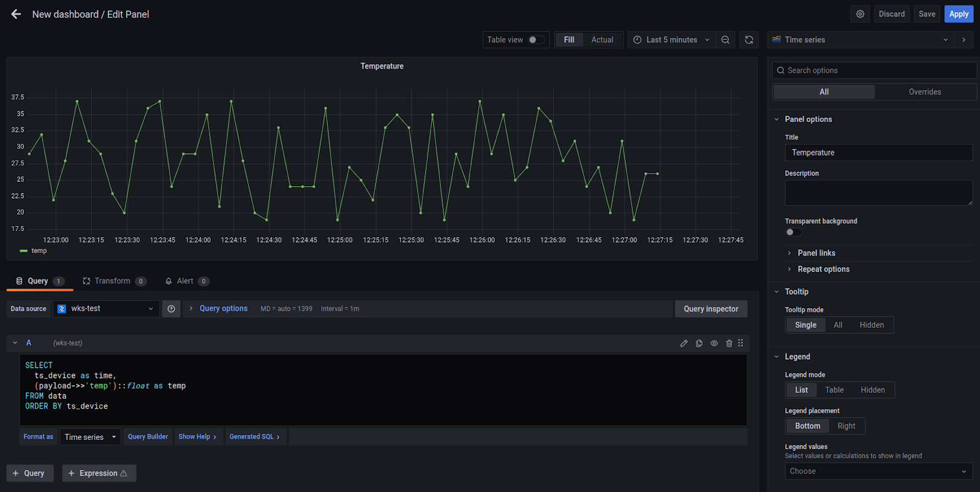This screenshot has width=980, height=492.
Task: Add a new Query
Action: pos(29,474)
